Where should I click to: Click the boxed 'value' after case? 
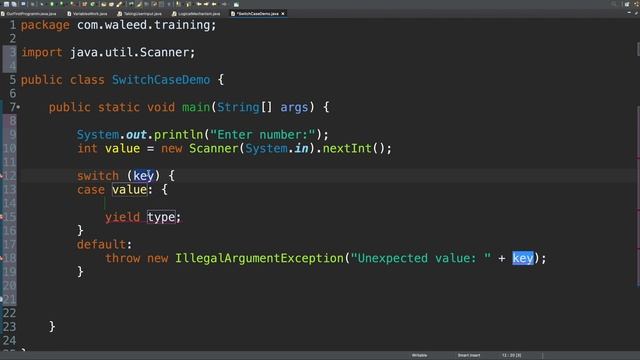click(x=129, y=189)
